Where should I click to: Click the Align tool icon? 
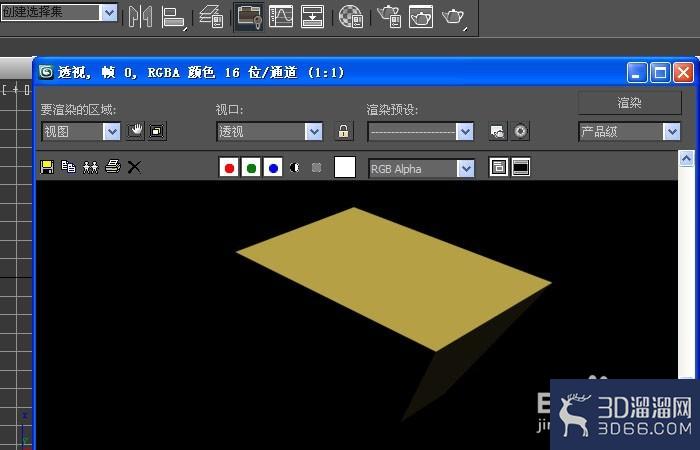(173, 18)
